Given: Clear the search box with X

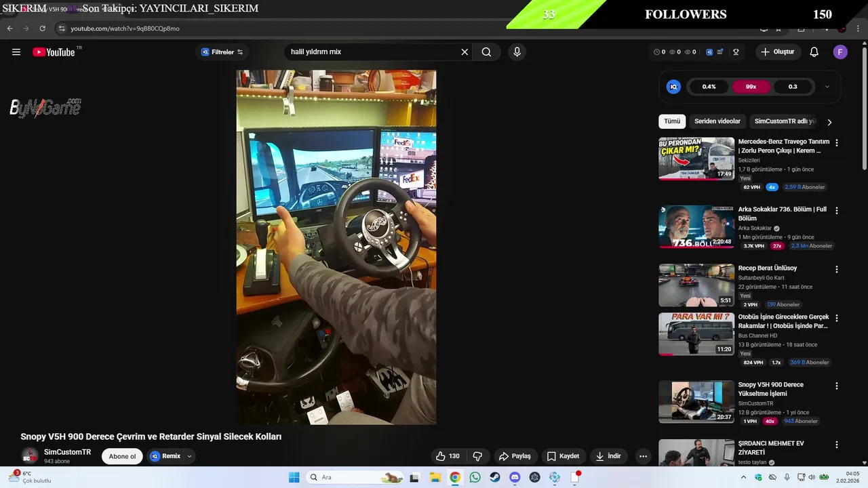Looking at the screenshot, I should click(x=465, y=52).
